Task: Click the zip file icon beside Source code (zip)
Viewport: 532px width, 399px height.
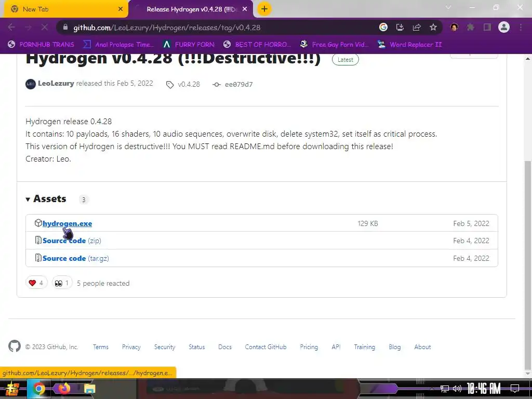Action: 38,240
